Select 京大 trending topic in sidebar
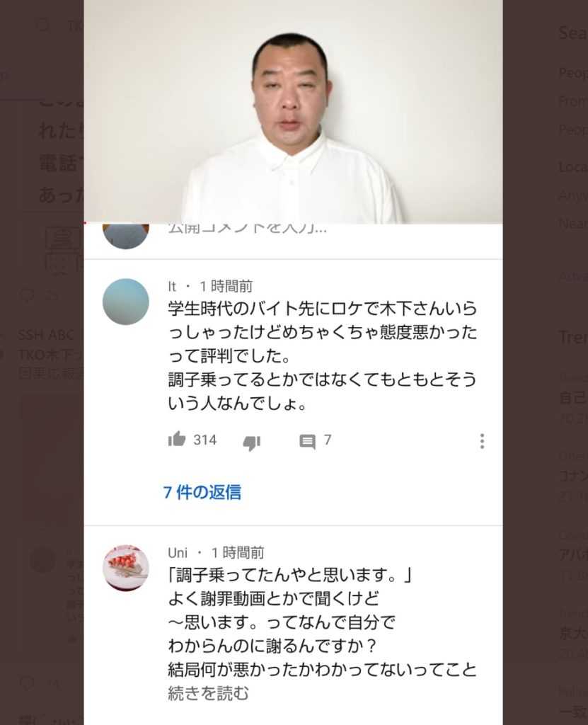The width and height of the screenshot is (588, 725). pyautogui.click(x=573, y=633)
